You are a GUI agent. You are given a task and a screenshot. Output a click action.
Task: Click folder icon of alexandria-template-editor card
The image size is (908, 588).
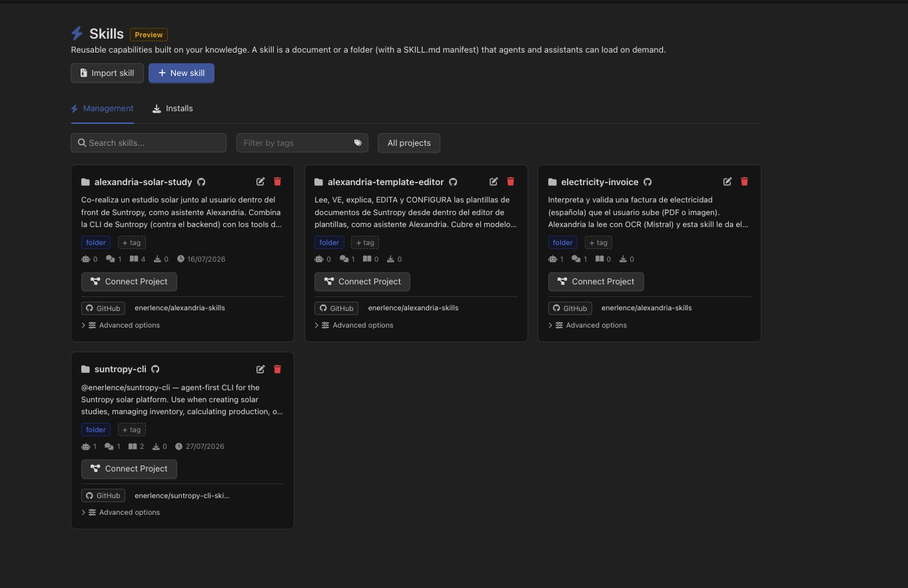tap(318, 182)
